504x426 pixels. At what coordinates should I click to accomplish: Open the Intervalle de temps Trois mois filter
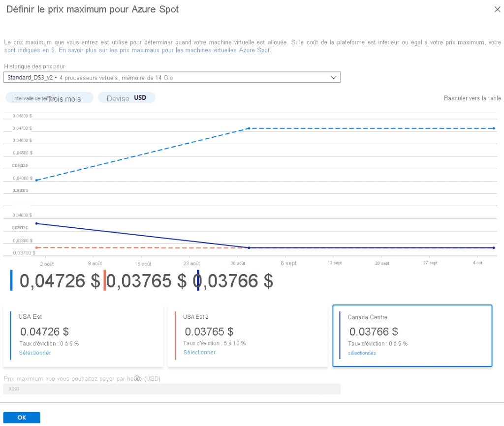pos(49,98)
